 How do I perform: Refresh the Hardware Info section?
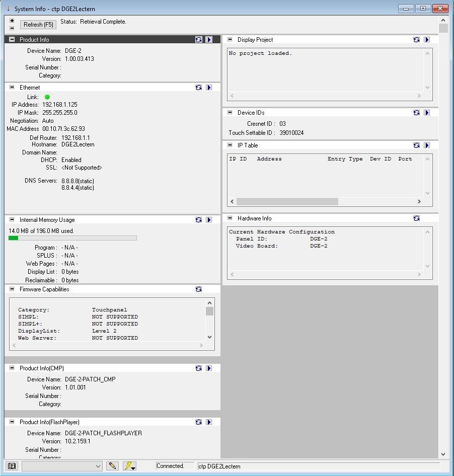[417, 218]
